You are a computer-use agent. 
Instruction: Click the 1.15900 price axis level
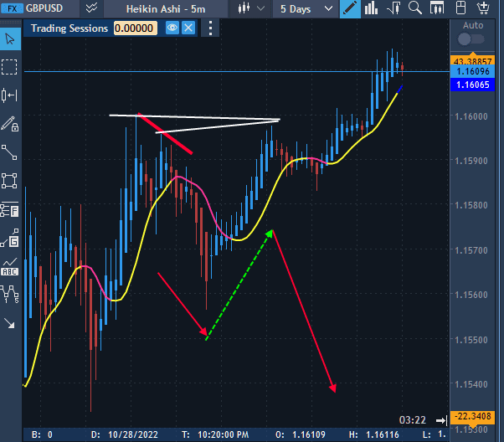(471, 161)
